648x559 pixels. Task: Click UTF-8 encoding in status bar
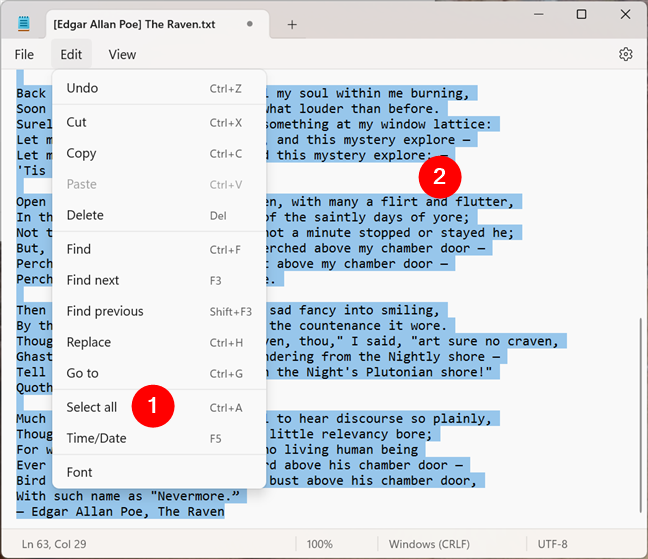[552, 544]
